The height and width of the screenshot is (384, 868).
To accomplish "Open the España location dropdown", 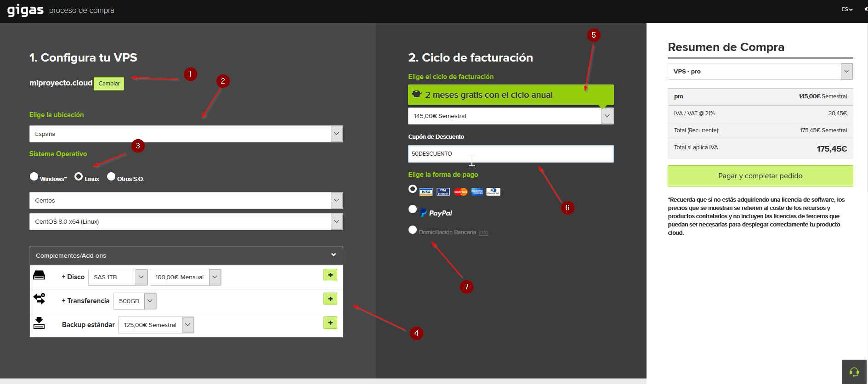I will 186,134.
